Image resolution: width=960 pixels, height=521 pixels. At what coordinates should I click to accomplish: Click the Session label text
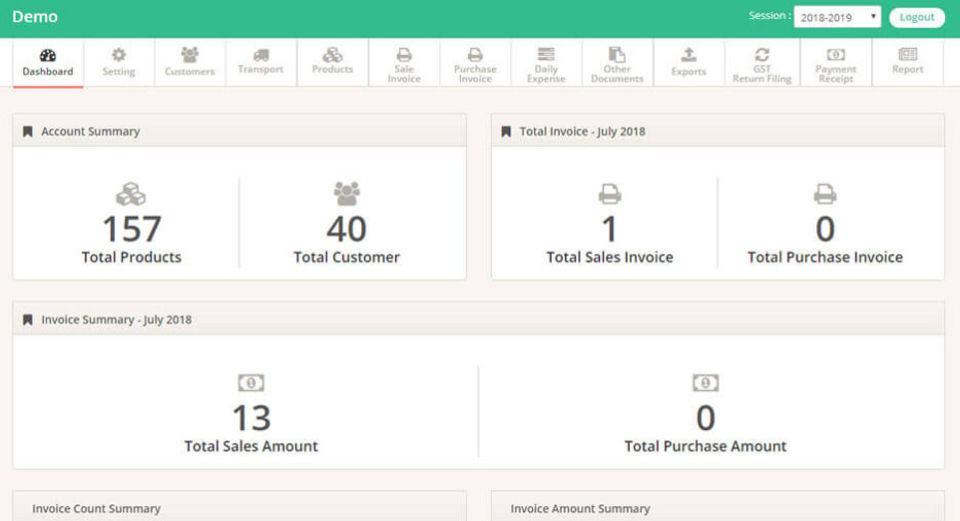[x=770, y=15]
